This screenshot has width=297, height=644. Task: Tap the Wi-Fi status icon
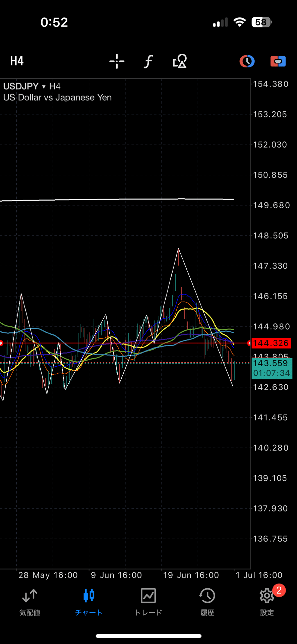[239, 22]
